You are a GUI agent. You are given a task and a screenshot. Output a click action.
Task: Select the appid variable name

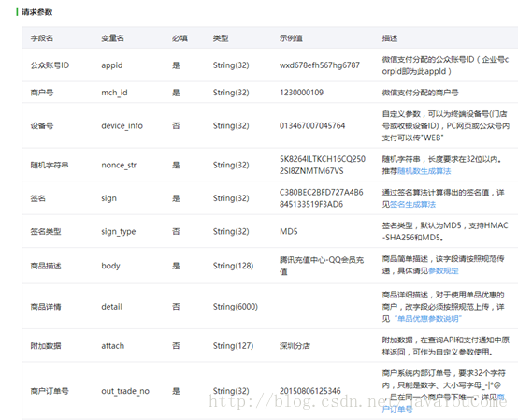112,65
